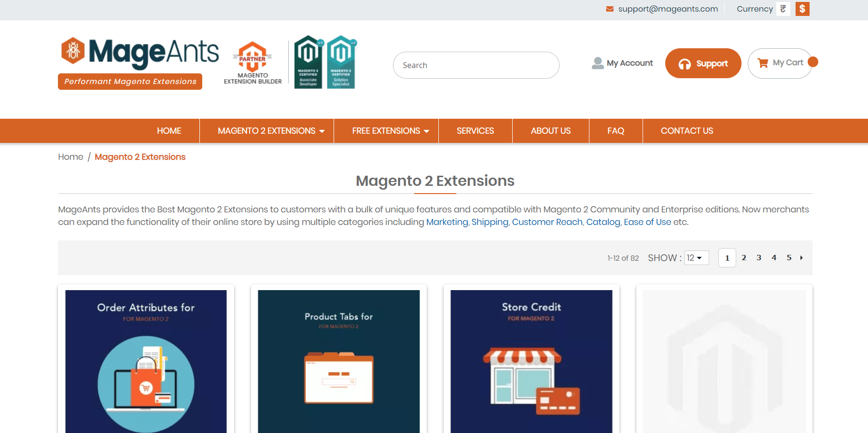
Task: Open the Show 12 per page dropdown
Action: [697, 258]
